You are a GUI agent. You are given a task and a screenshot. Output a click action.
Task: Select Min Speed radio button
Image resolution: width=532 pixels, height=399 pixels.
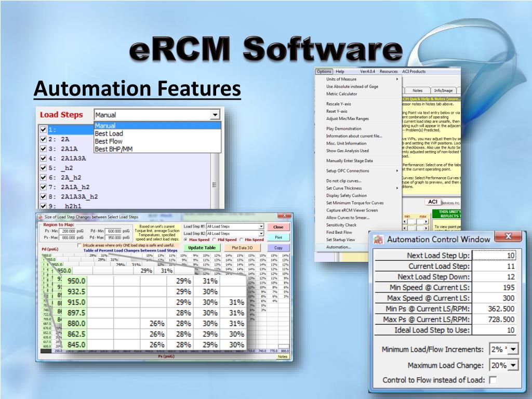coord(241,240)
